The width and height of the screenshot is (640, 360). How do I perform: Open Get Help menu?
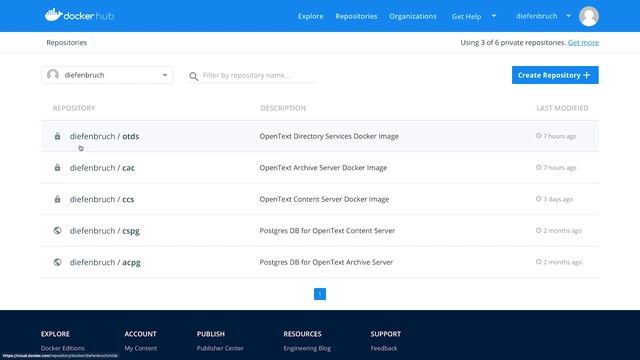tap(466, 16)
